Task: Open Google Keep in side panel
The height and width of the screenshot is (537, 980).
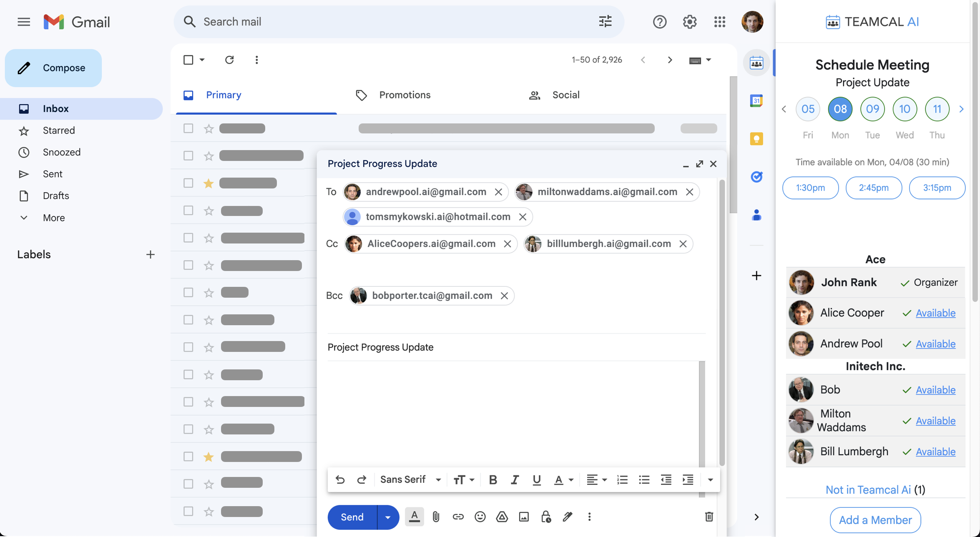Action: coord(756,138)
